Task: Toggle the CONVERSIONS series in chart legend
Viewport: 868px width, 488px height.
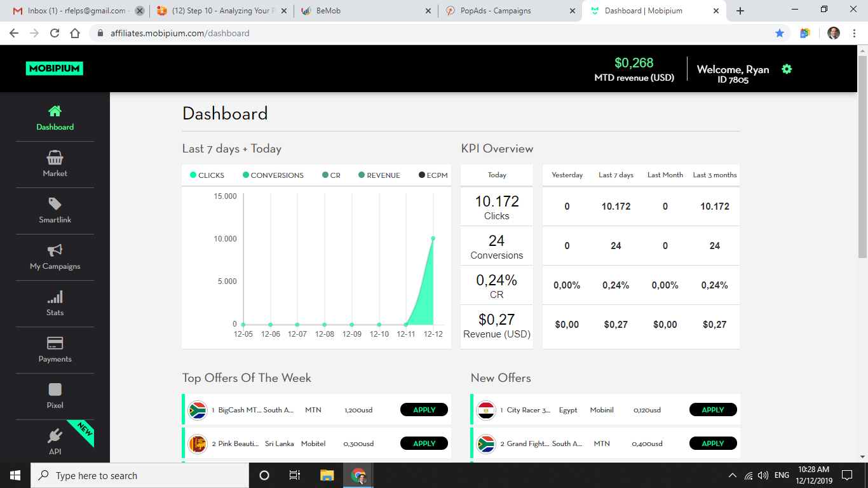Action: (273, 175)
